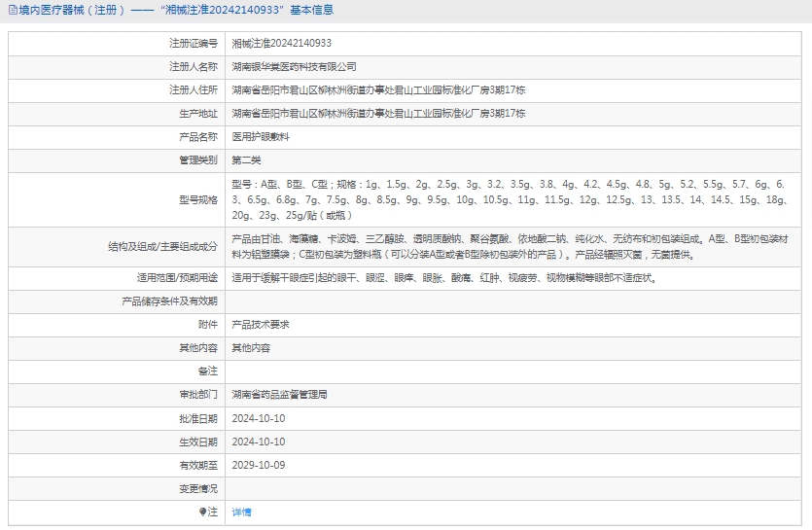
Task: Click 产品技术要求 in the 附件 row
Action: coord(261,325)
